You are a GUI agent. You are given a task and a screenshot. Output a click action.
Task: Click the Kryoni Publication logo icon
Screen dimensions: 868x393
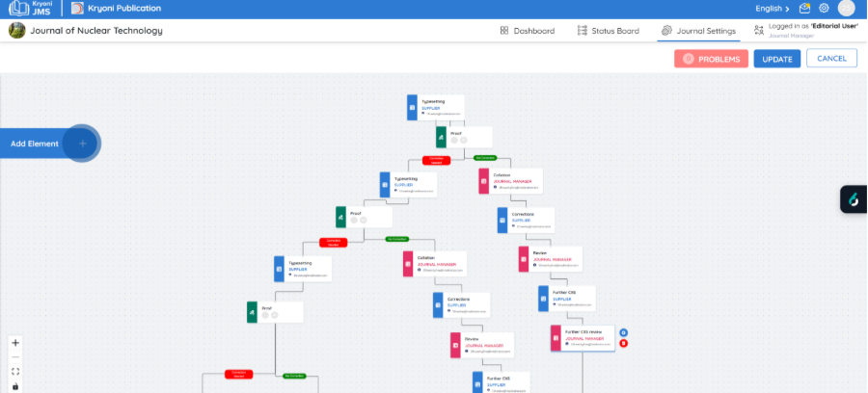(x=77, y=9)
